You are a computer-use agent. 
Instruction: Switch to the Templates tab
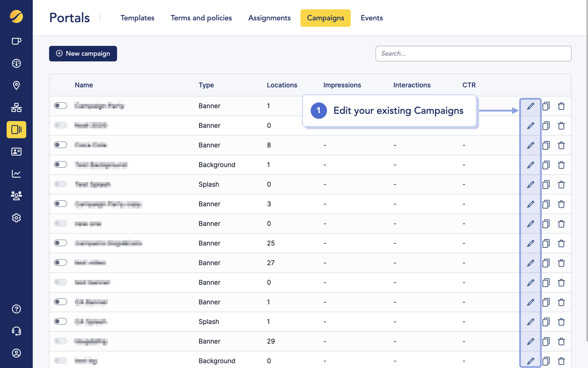click(x=137, y=18)
